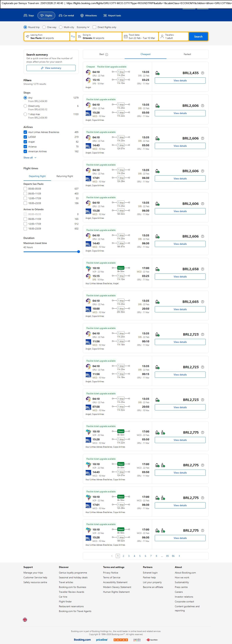Click the swap origin and destination arrows icon
232x644 pixels.
coord(73,36)
